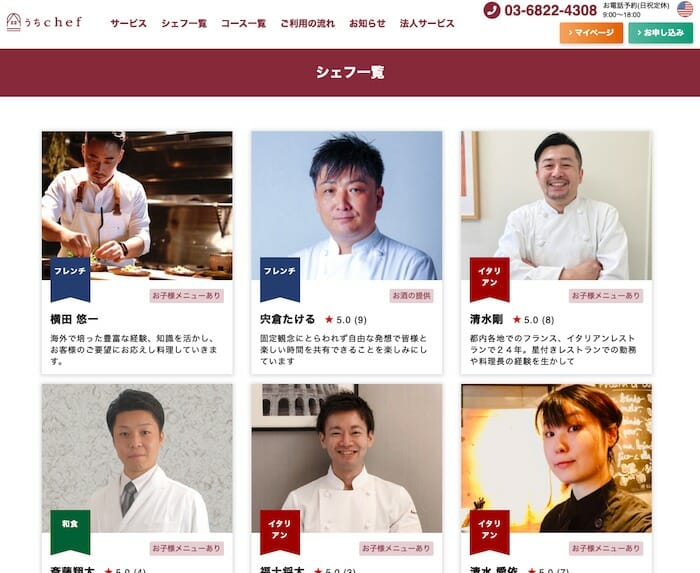Click the orange マイページ button
Image resolution: width=700 pixels, height=573 pixels.
[591, 33]
